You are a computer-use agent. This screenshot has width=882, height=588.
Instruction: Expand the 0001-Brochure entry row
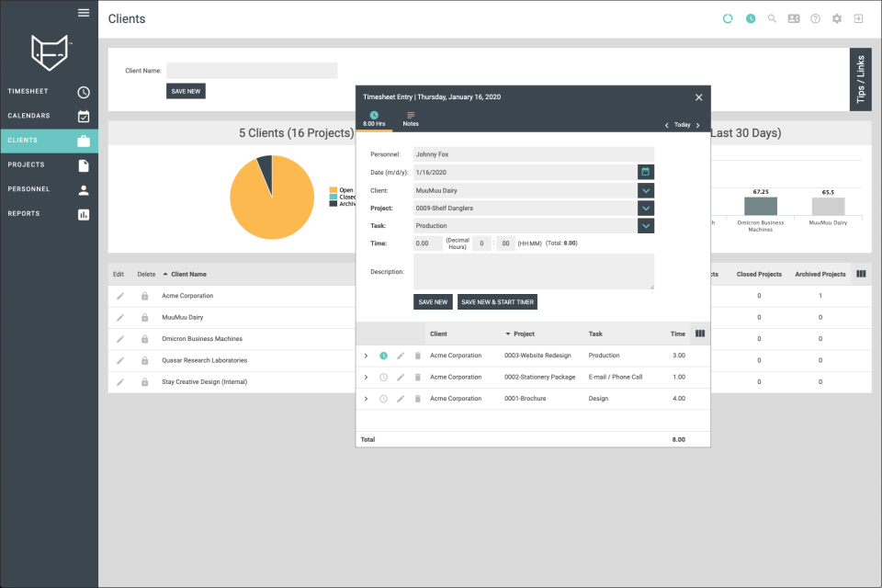366,399
